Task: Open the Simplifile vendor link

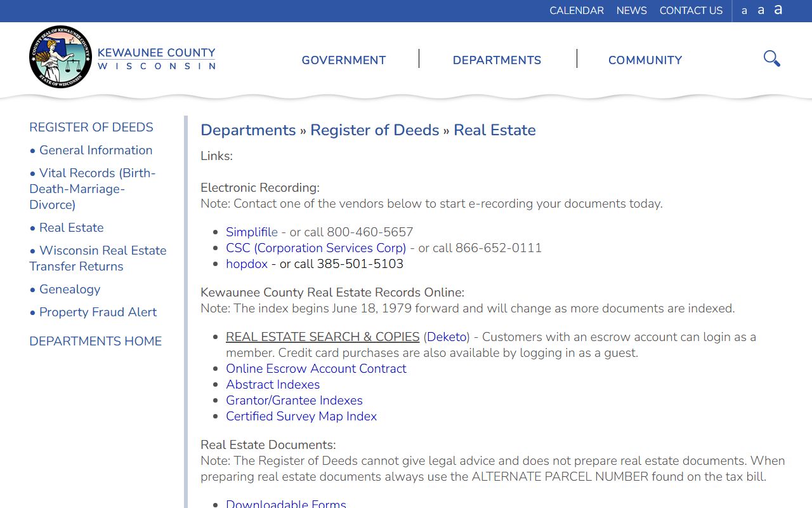Action: click(x=252, y=232)
